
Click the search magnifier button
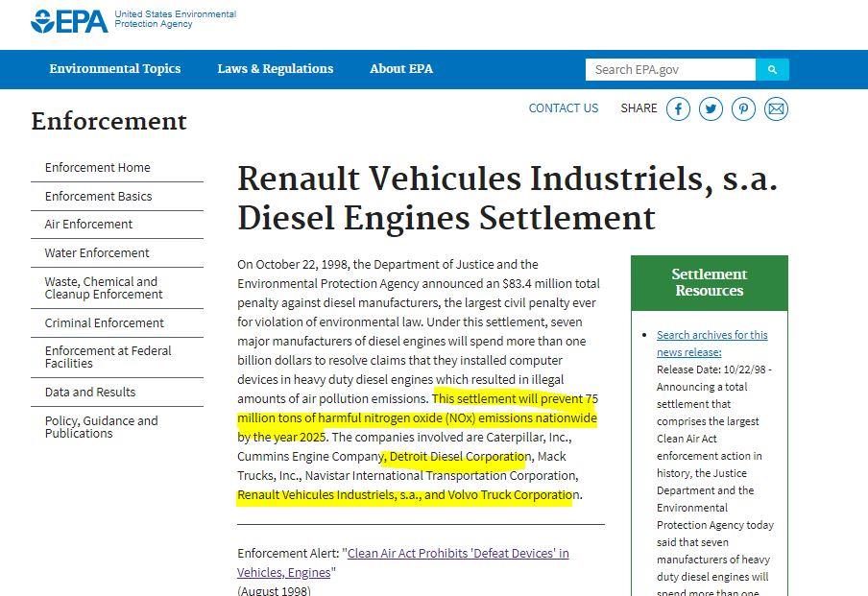(772, 70)
